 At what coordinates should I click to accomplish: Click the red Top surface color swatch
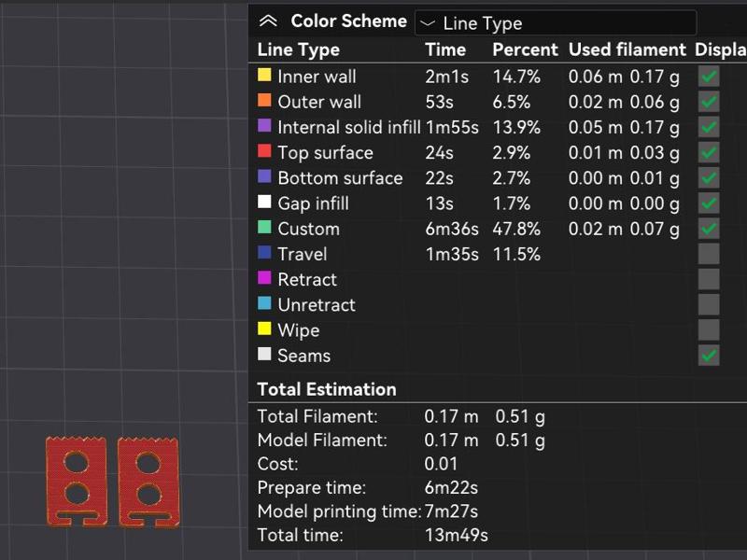(264, 151)
